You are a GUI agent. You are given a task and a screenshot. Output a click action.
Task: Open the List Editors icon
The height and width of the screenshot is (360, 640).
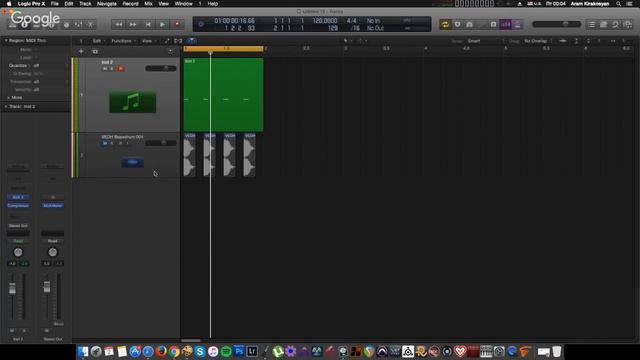pyautogui.click(x=591, y=24)
